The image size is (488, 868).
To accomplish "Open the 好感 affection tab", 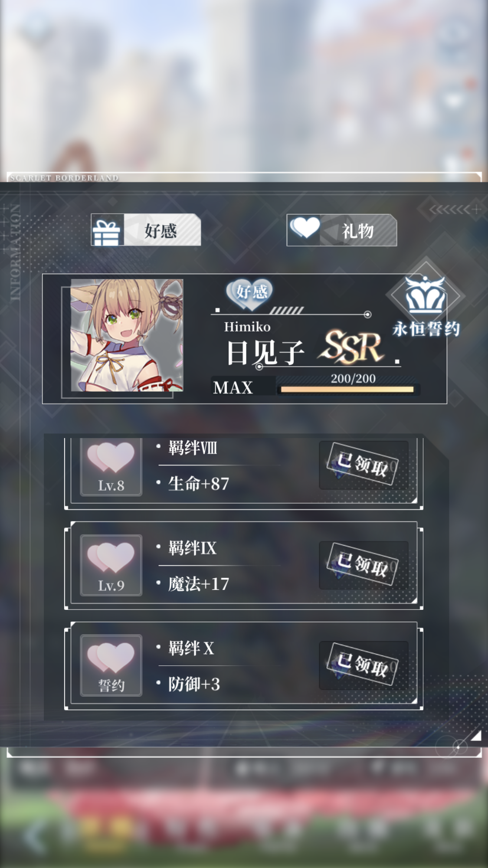I will point(146,230).
